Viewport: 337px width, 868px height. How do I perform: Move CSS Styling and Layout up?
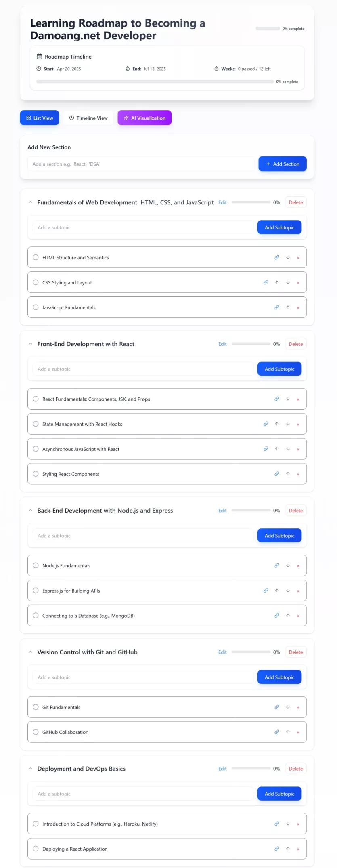pos(277,282)
